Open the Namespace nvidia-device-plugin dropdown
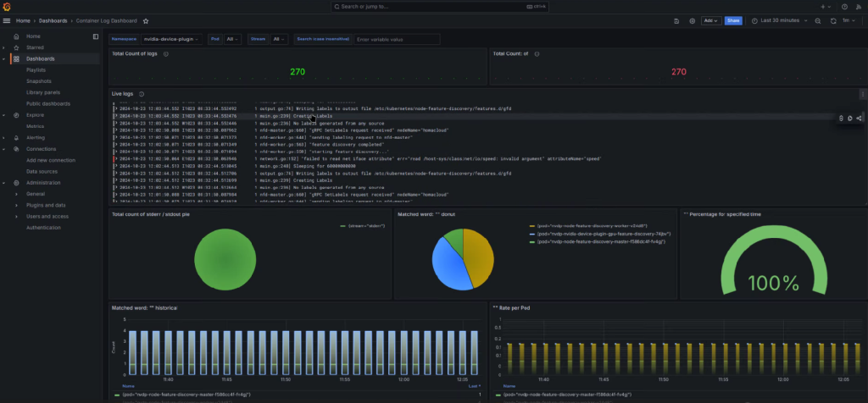This screenshot has height=403, width=868. tap(170, 39)
